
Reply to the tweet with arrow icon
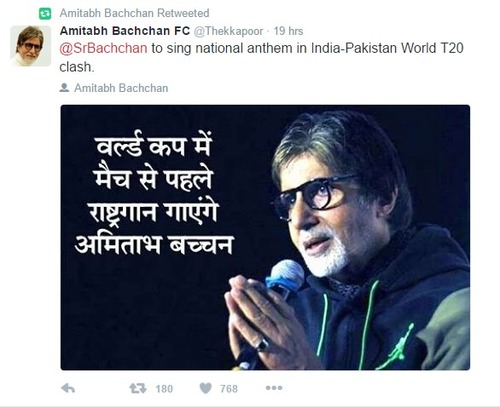pos(68,388)
